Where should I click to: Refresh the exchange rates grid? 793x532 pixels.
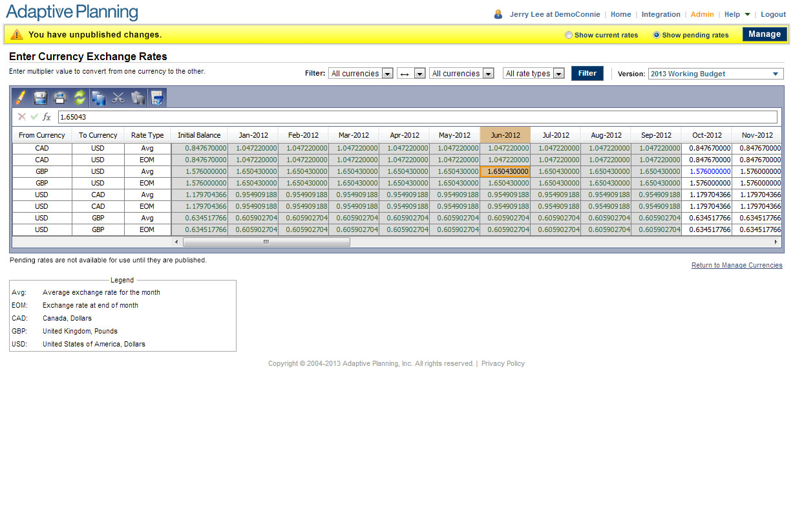point(79,98)
